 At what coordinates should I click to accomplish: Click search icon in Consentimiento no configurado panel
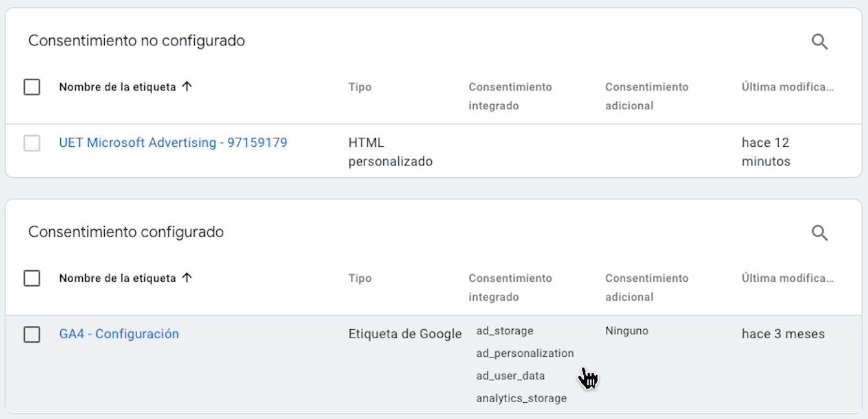tap(819, 42)
